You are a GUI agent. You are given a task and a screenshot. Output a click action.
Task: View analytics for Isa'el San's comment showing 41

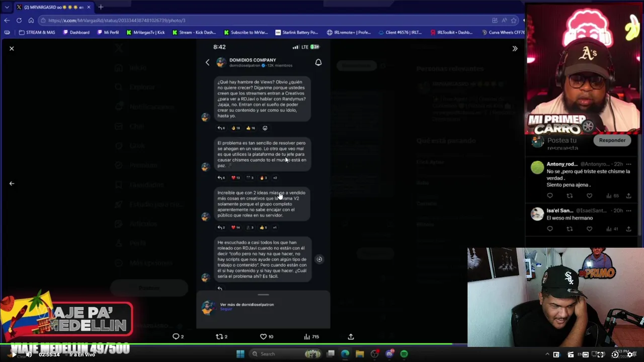612,229
